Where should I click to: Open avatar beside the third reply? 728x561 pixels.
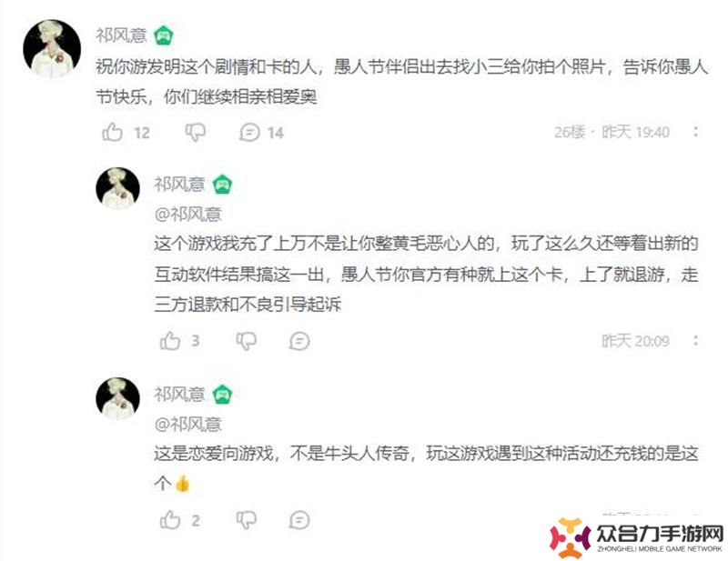point(118,399)
